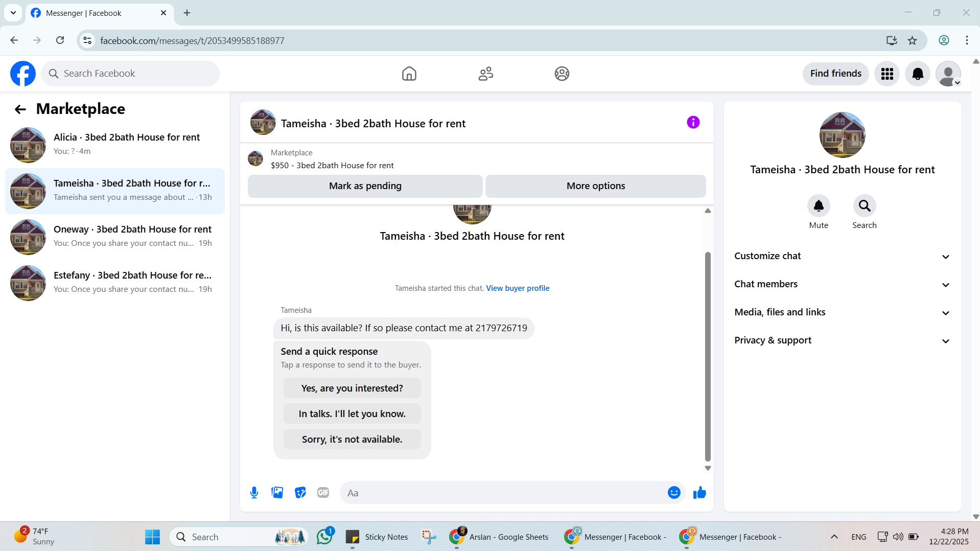Open the house thumbnail in right panel

point(842,135)
